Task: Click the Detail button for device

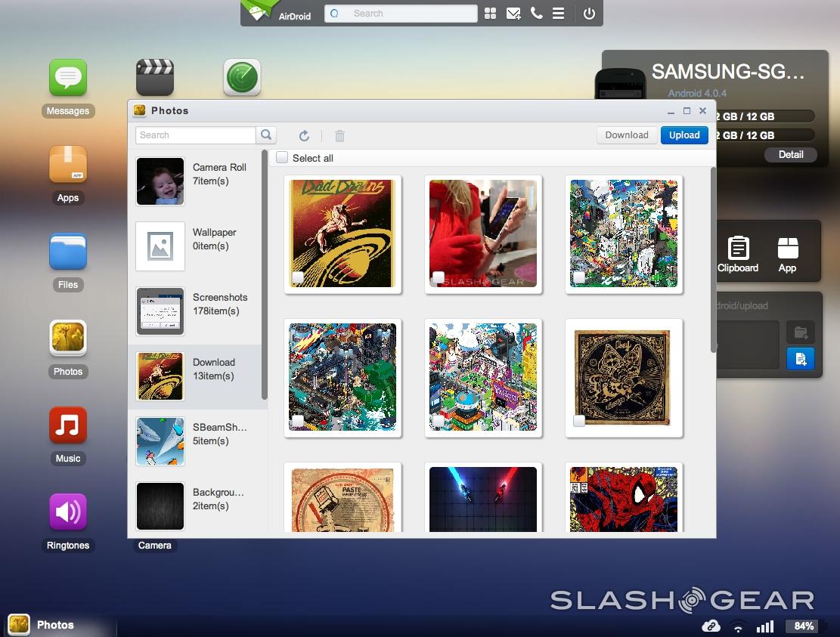Action: (x=791, y=154)
